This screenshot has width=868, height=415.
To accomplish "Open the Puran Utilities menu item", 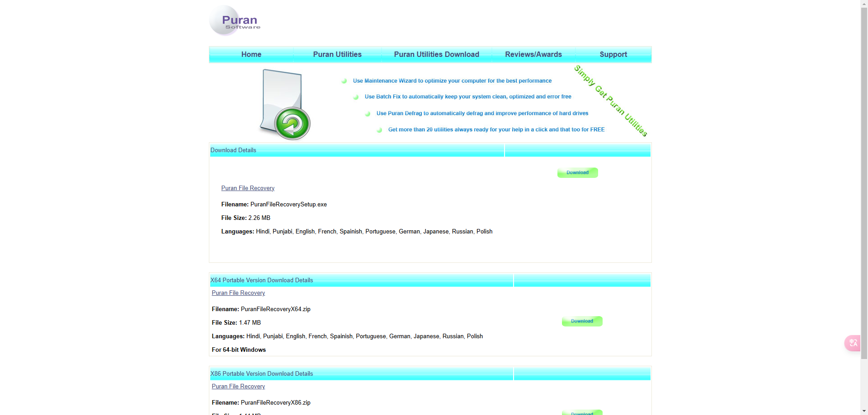I will coord(337,54).
